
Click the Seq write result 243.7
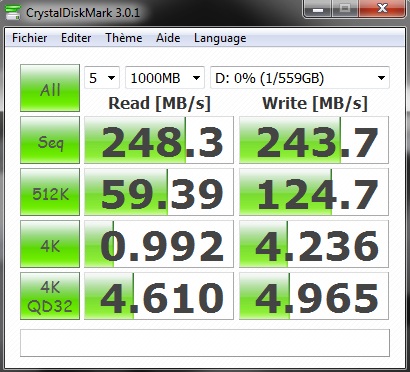[x=314, y=140]
